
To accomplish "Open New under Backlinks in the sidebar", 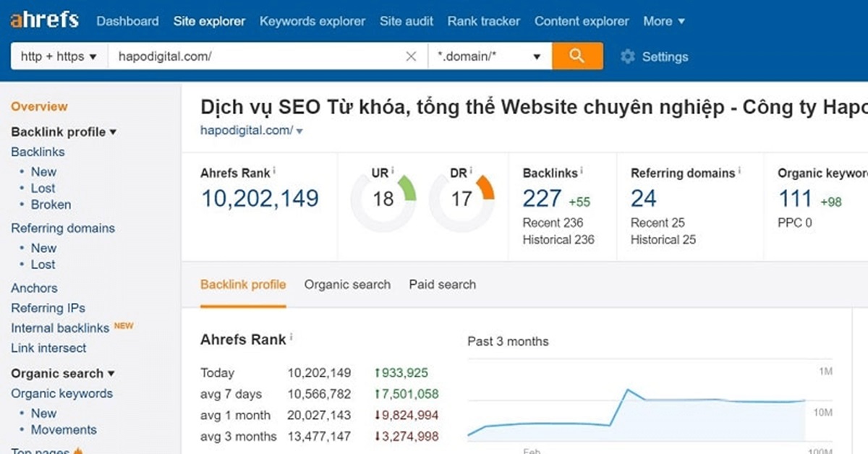I will click(43, 171).
